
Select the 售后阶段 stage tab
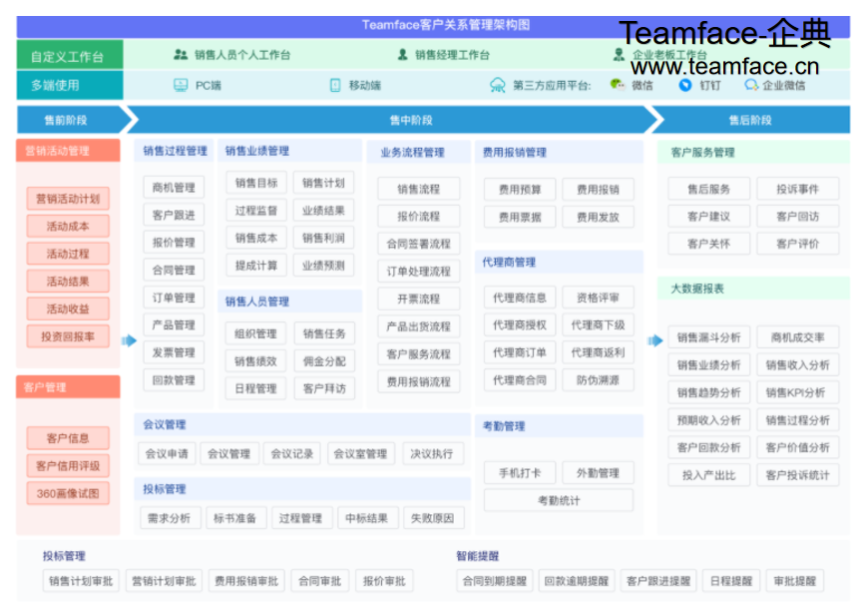[750, 120]
